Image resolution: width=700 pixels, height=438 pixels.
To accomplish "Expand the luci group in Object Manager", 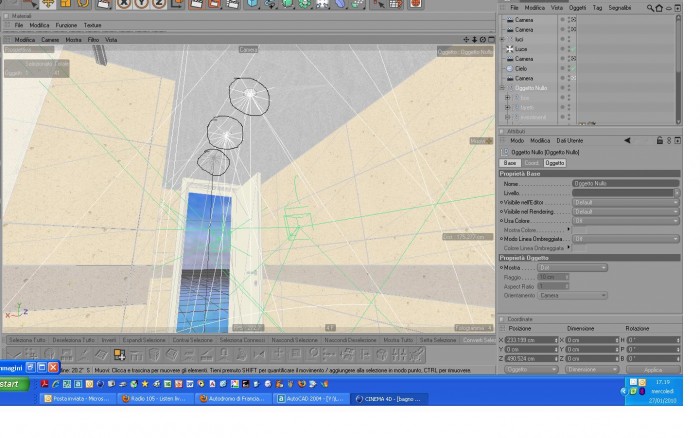I will (x=502, y=39).
